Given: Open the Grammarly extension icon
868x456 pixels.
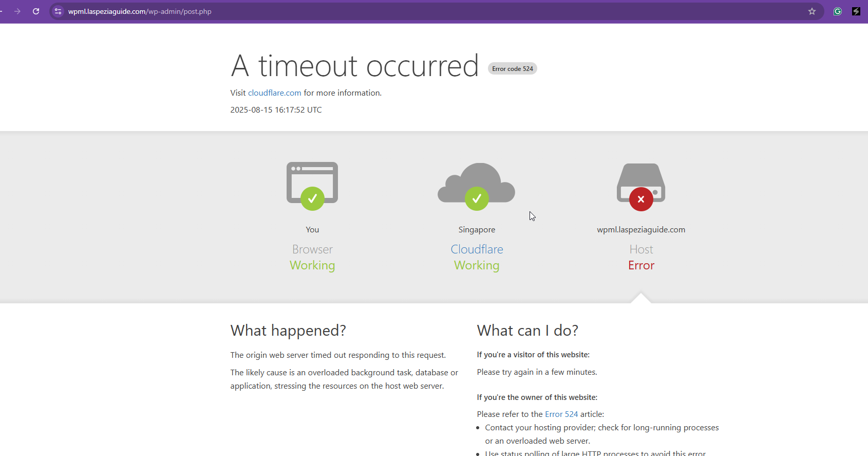Looking at the screenshot, I should tap(838, 11).
